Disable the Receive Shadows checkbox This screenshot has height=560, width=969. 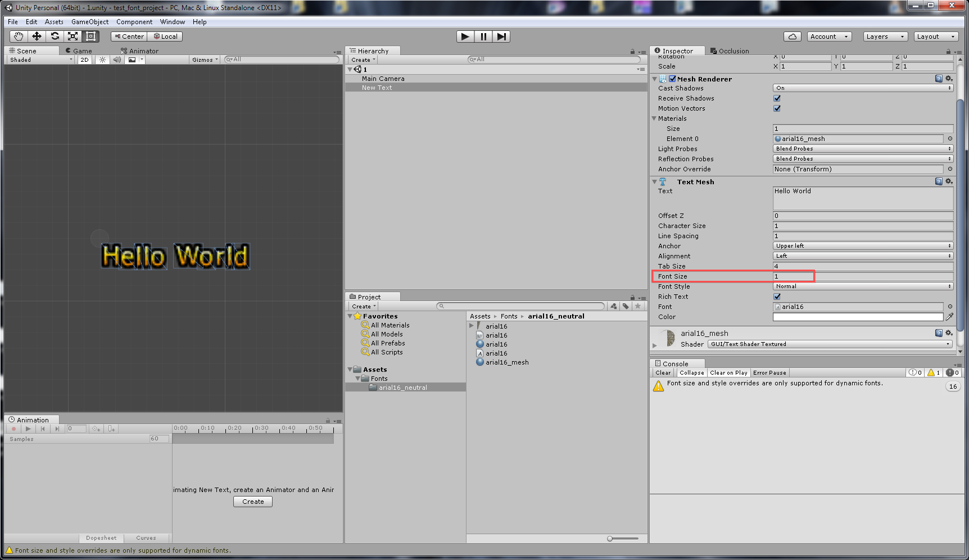(777, 98)
